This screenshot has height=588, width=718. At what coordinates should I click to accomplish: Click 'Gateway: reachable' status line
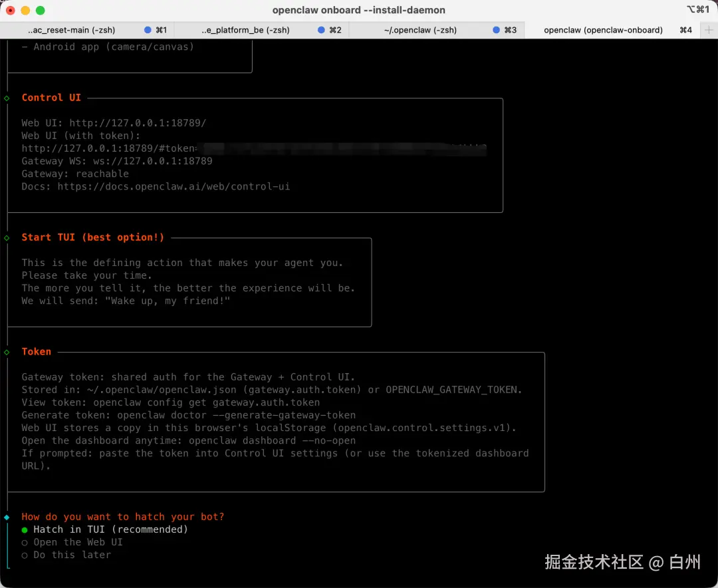(x=75, y=174)
